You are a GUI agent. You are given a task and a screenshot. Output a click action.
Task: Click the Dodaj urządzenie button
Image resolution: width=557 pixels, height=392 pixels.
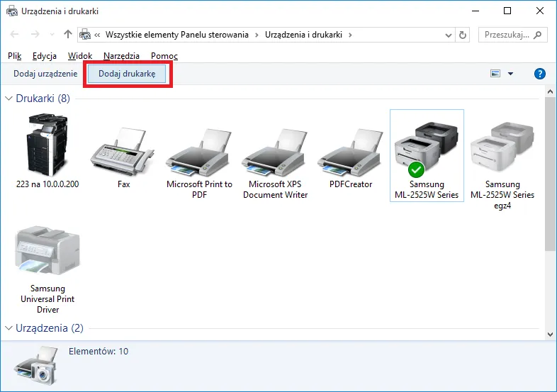(45, 74)
